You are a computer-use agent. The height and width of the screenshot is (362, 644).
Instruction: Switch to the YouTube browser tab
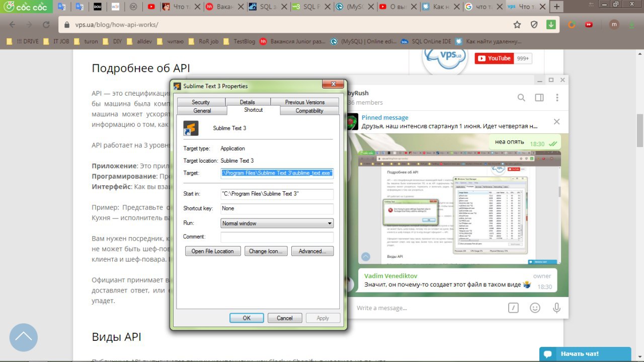tap(151, 7)
